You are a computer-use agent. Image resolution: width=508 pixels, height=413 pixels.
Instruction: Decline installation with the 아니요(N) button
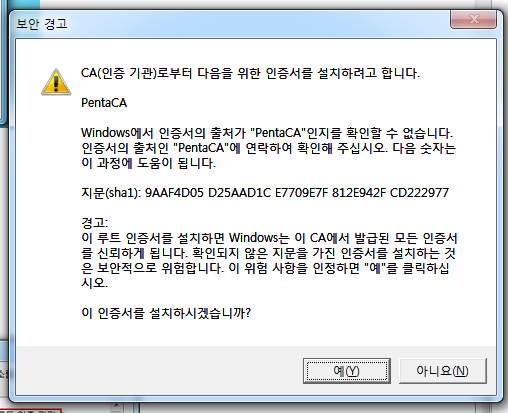tap(442, 371)
